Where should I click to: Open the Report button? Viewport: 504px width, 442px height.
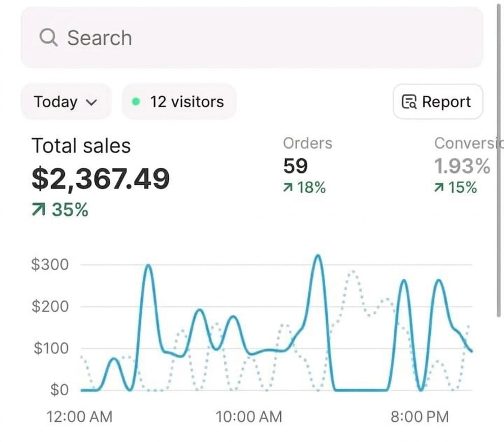pos(437,102)
